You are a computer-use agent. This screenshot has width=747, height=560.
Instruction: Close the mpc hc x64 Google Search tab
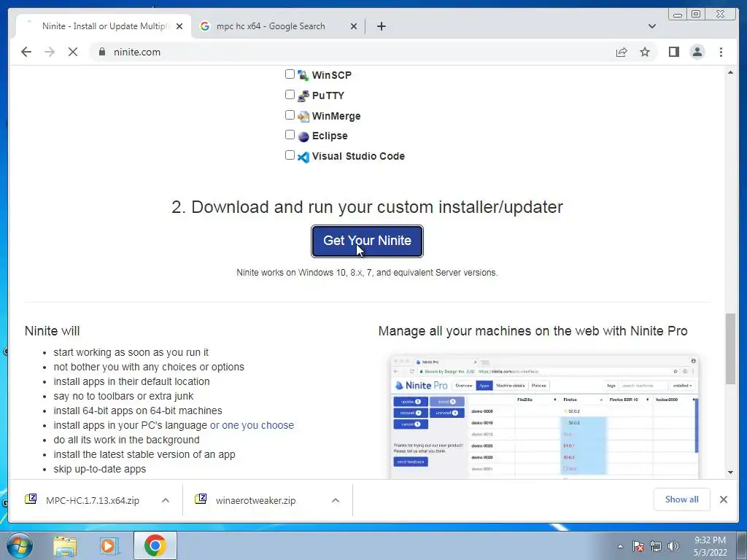click(354, 26)
